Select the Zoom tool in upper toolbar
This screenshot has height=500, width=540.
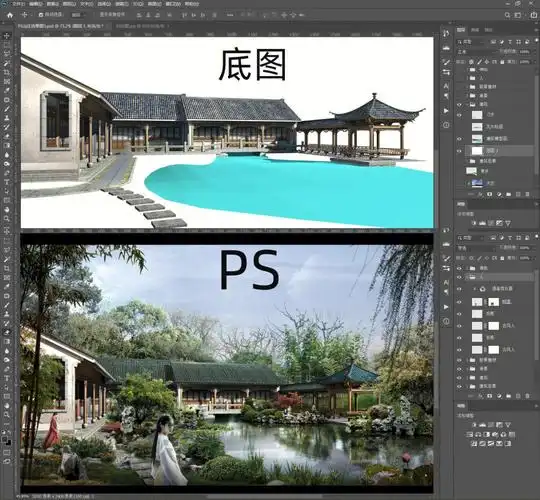click(x=7, y=219)
